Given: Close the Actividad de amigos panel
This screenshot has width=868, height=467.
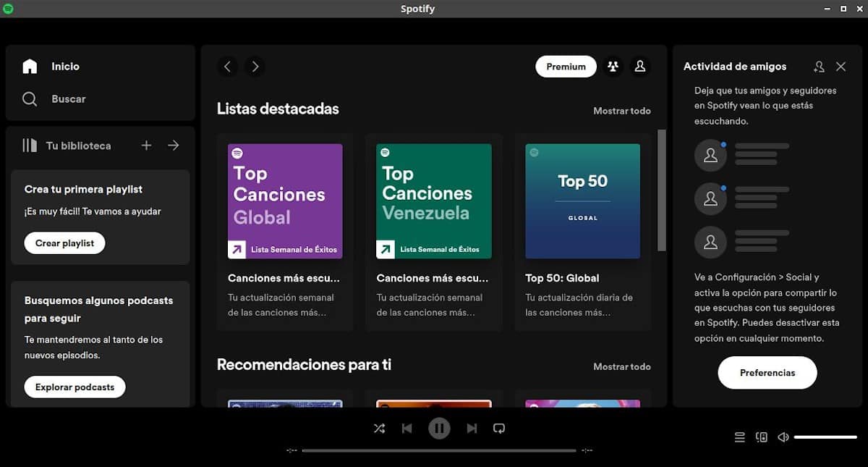Looking at the screenshot, I should (841, 67).
